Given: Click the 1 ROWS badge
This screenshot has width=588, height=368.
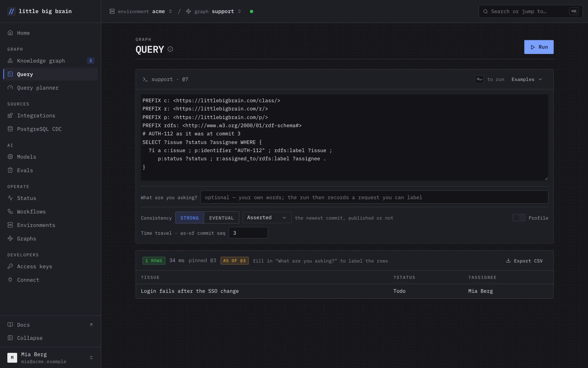Looking at the screenshot, I should coord(154,261).
